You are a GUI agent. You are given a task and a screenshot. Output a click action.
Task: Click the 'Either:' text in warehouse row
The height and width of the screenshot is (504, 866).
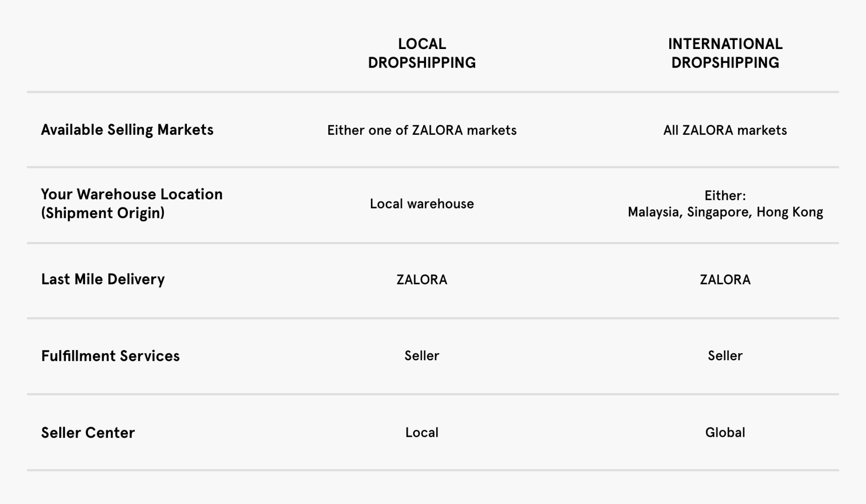pos(725,196)
